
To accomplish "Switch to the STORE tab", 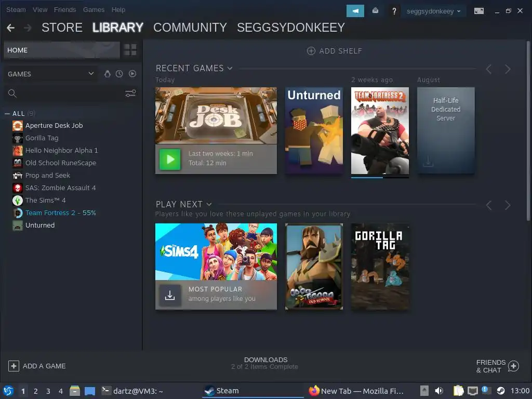I will [62, 28].
